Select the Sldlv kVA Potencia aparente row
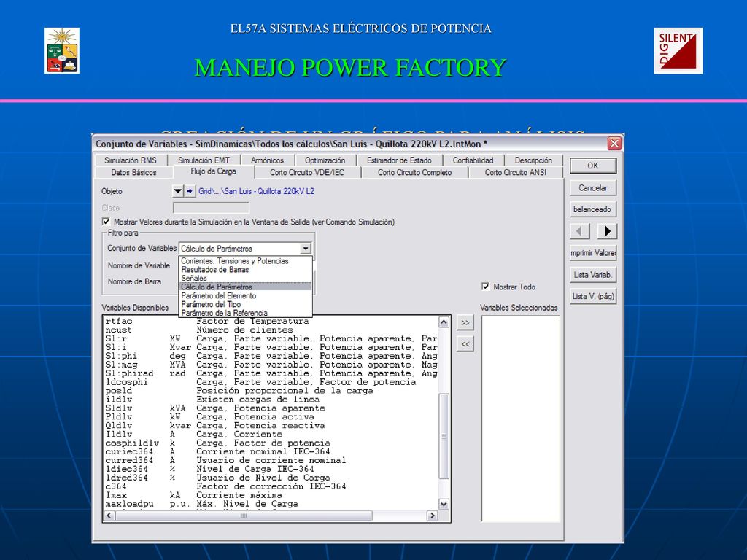Viewport: 747px width, 560px height. 271,408
